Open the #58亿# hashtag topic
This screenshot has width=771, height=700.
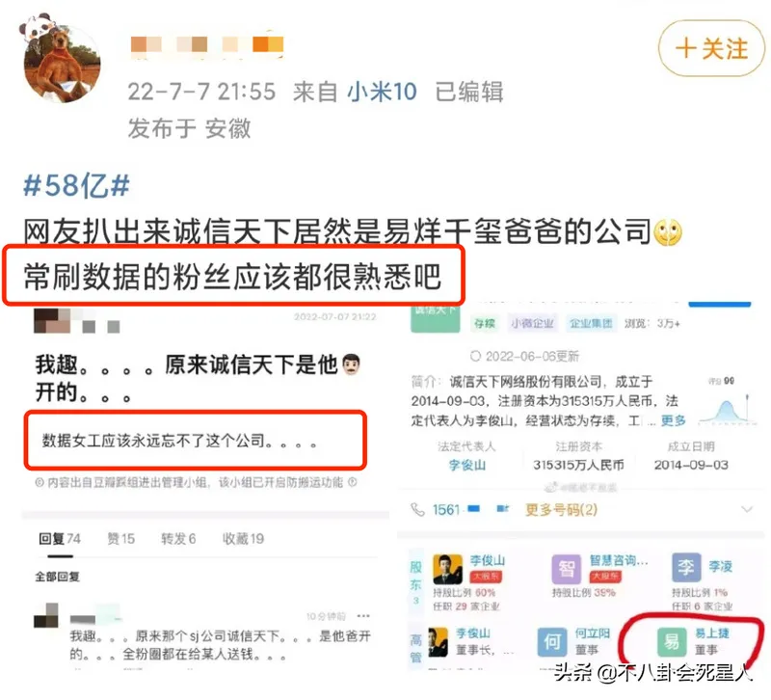point(77,186)
